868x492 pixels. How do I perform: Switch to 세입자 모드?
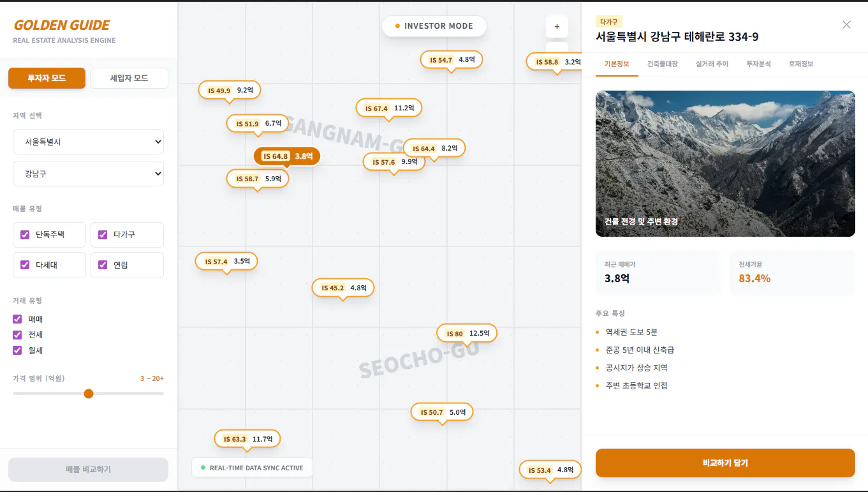click(x=129, y=77)
